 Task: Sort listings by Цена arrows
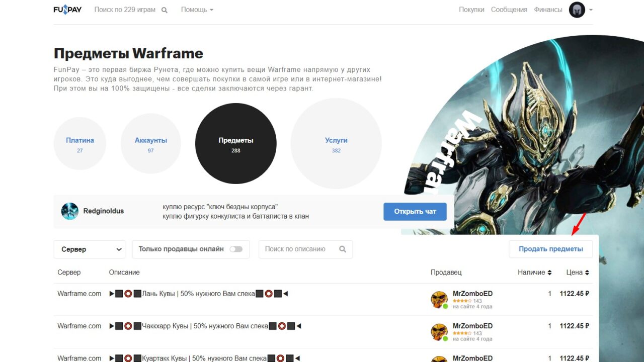tap(586, 273)
